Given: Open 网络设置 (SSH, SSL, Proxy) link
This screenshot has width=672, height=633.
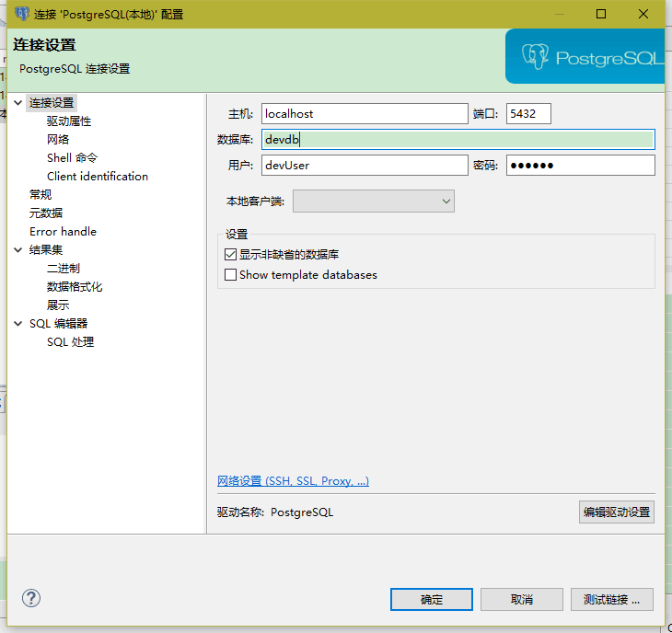Looking at the screenshot, I should pyautogui.click(x=293, y=481).
